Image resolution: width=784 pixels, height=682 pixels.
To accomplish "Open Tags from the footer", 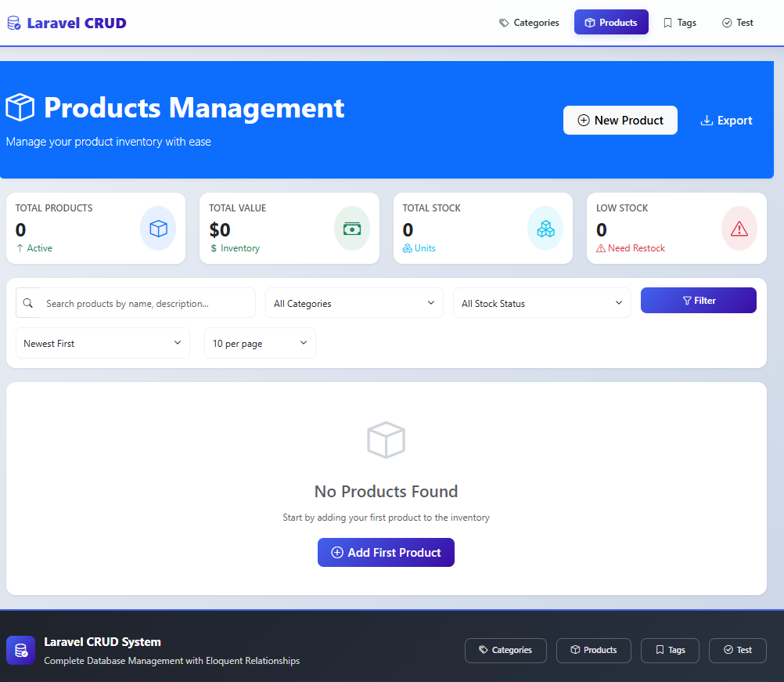I will click(x=670, y=650).
